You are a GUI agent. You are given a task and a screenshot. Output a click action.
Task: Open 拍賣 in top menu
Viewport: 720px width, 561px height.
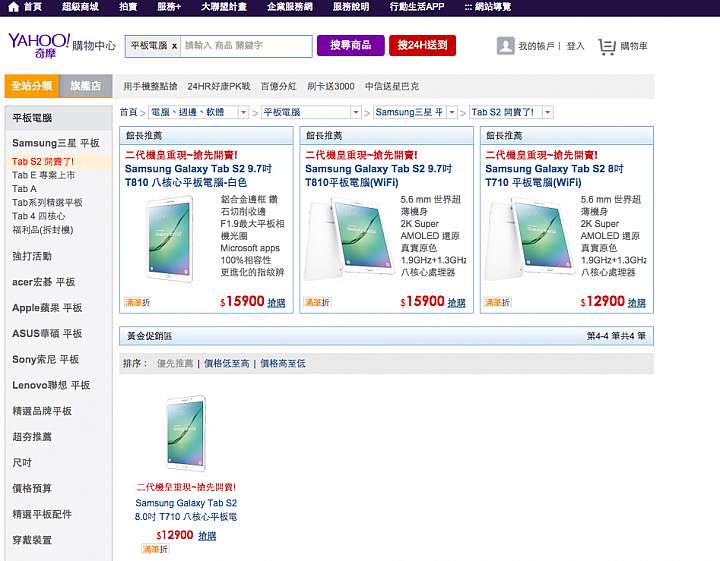[x=128, y=7]
